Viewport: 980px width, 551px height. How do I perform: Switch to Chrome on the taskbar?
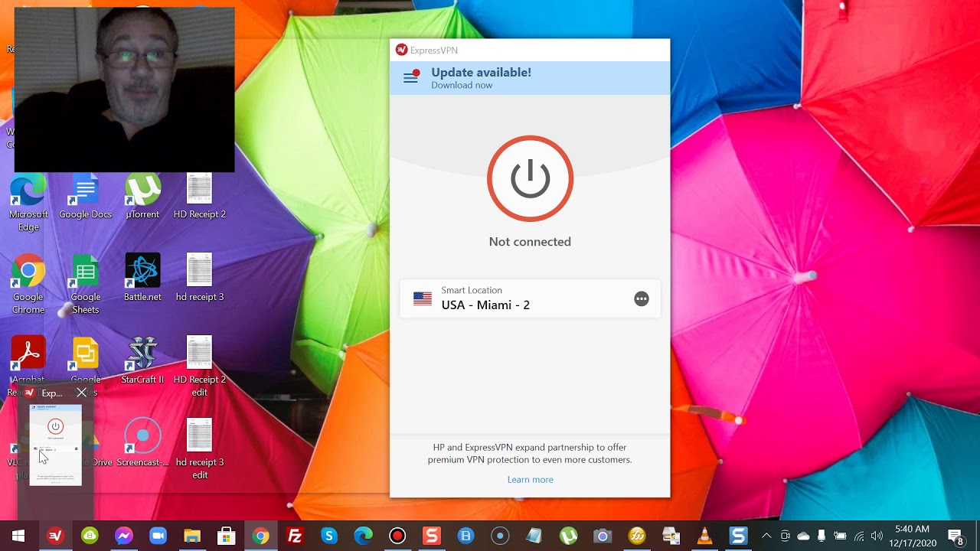261,536
